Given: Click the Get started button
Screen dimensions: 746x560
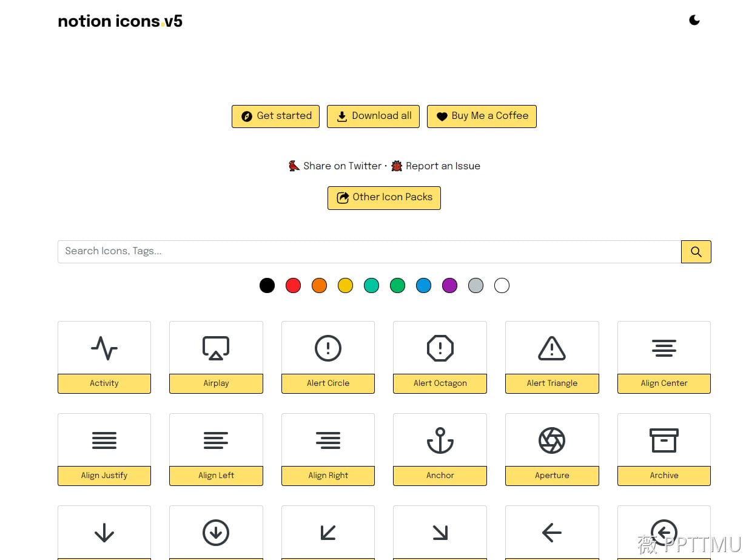Looking at the screenshot, I should [275, 116].
